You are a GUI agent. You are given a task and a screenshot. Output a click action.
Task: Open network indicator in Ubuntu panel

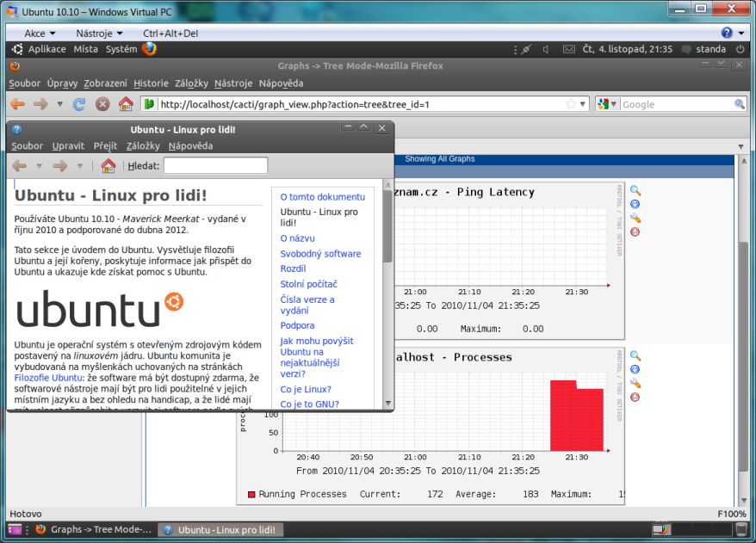[526, 49]
